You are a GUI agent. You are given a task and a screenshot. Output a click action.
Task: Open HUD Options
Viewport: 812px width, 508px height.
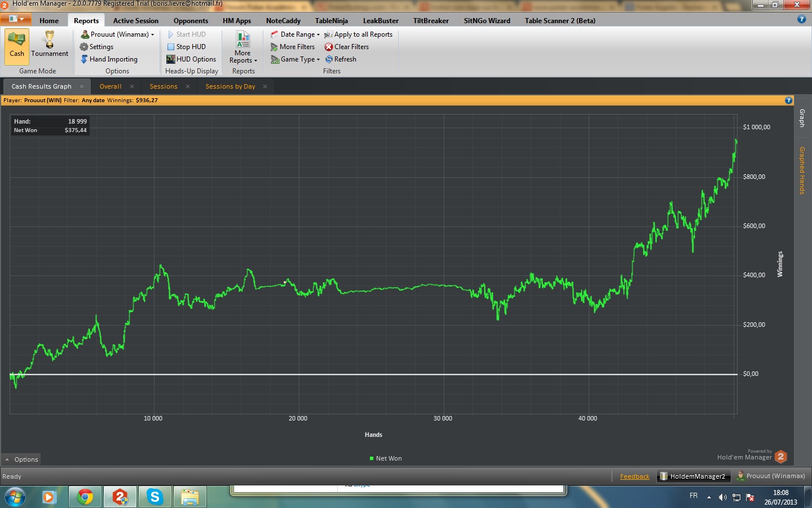click(191, 59)
